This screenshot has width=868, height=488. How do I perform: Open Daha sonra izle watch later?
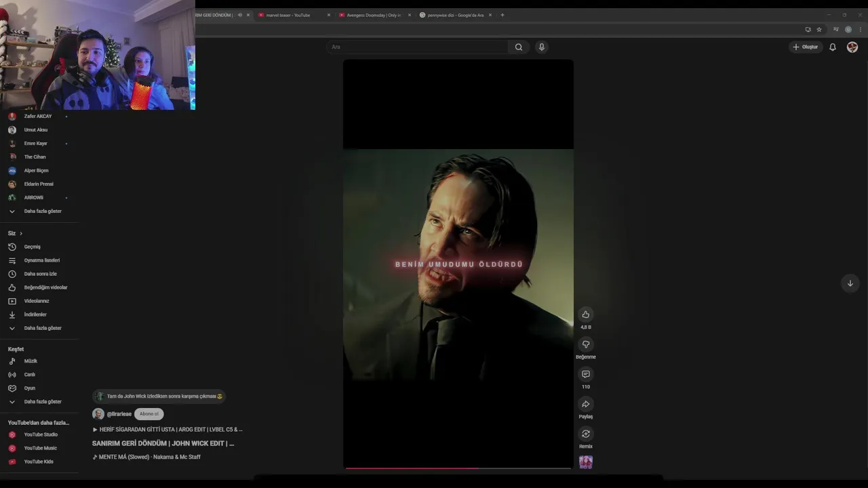(x=39, y=274)
